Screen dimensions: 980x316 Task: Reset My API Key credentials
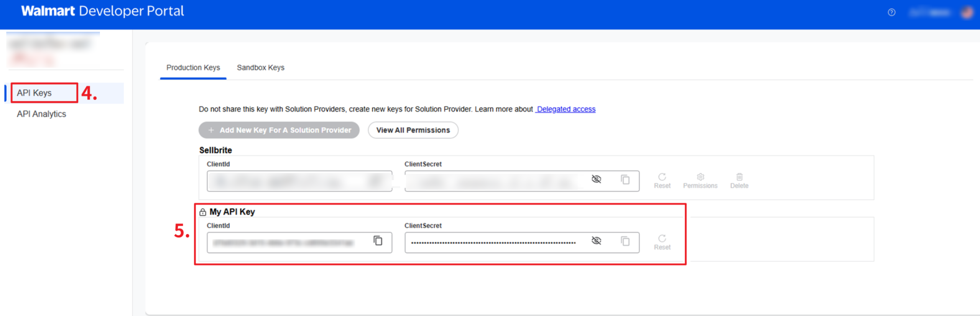coord(662,242)
